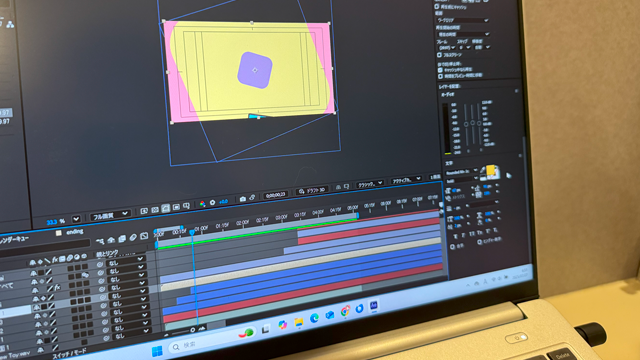
Task: Click the Adobe After Effects taskbar icon
Action: 373,306
